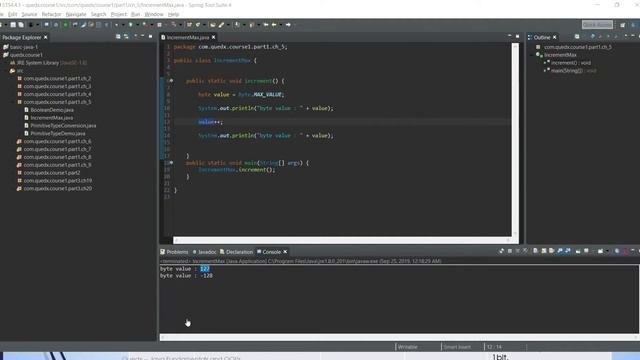This screenshot has height=360, width=640.
Task: Collapse the main method fold marker
Action: pos(171,162)
